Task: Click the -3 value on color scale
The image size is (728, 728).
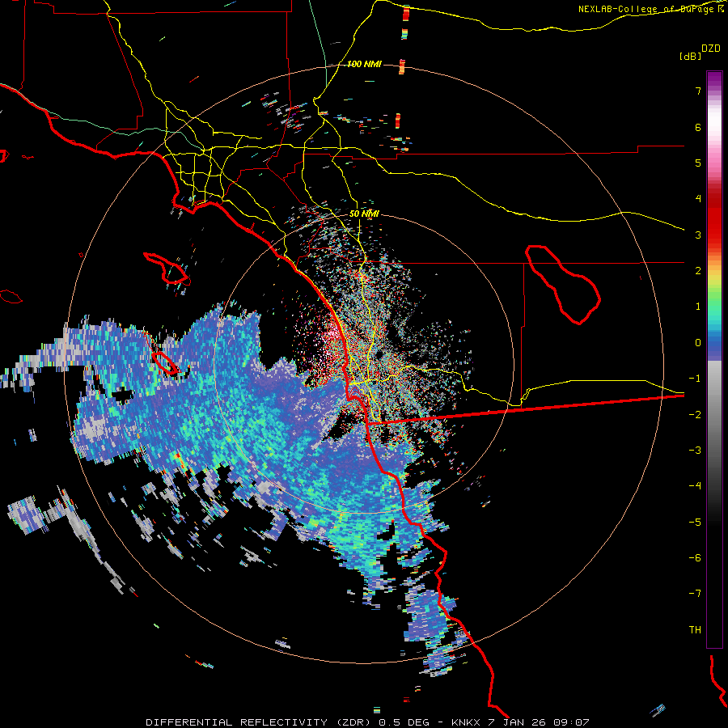Action: 695,450
